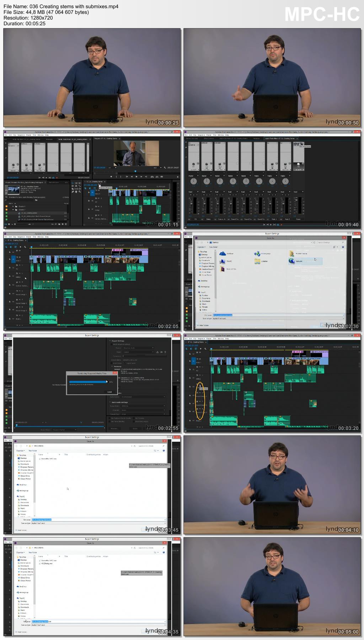Open Save as type dropdown in 00:04:35 dialog
Screen dimensions: 364x640
[98, 625]
